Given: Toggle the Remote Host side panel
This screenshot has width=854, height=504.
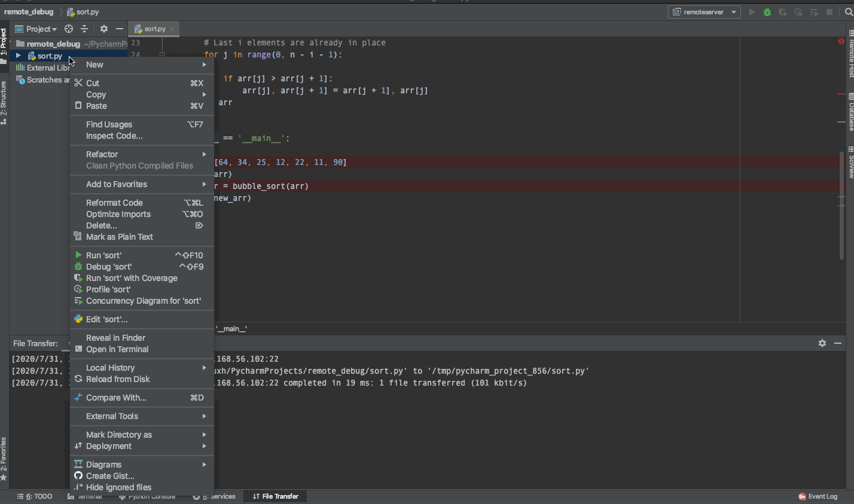Looking at the screenshot, I should pyautogui.click(x=850, y=53).
